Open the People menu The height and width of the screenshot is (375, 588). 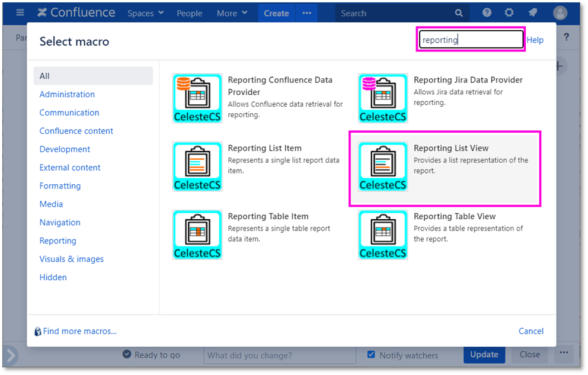pyautogui.click(x=189, y=13)
